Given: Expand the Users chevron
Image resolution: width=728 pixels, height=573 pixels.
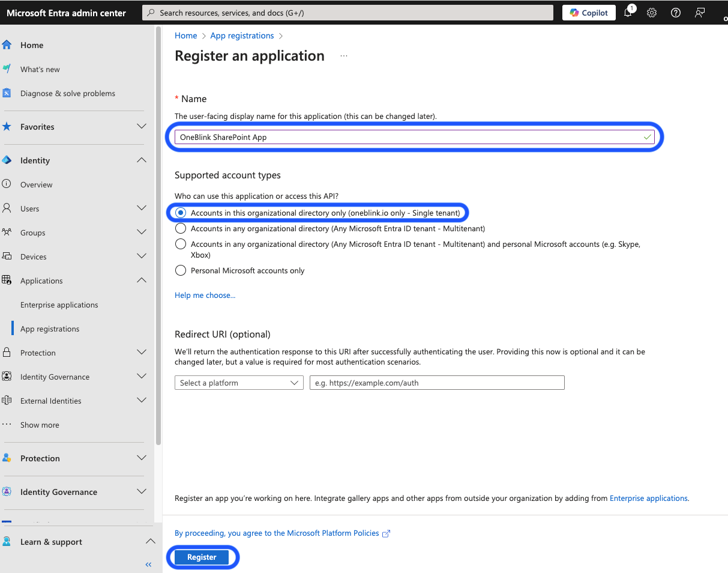Looking at the screenshot, I should tap(142, 208).
